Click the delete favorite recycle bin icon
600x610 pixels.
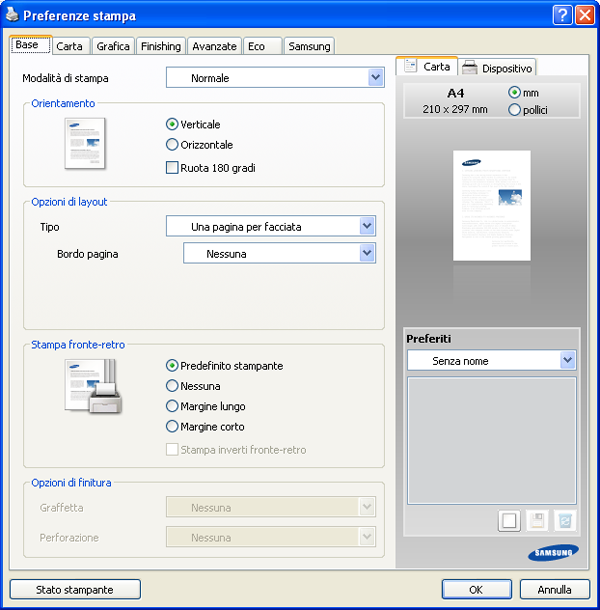coord(565,521)
